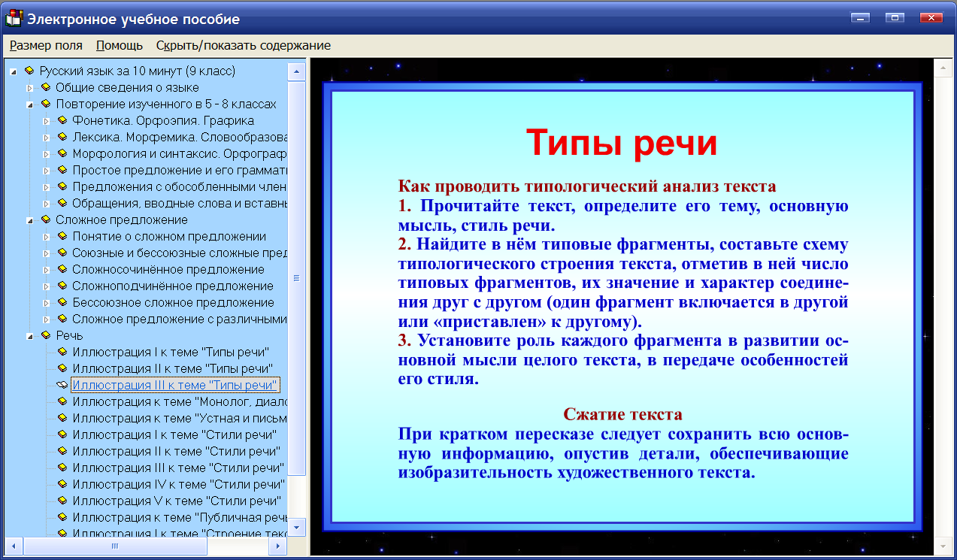
Task: Expand the "Фонетика. Орфоэпия. Графика" node
Action: click(47, 120)
